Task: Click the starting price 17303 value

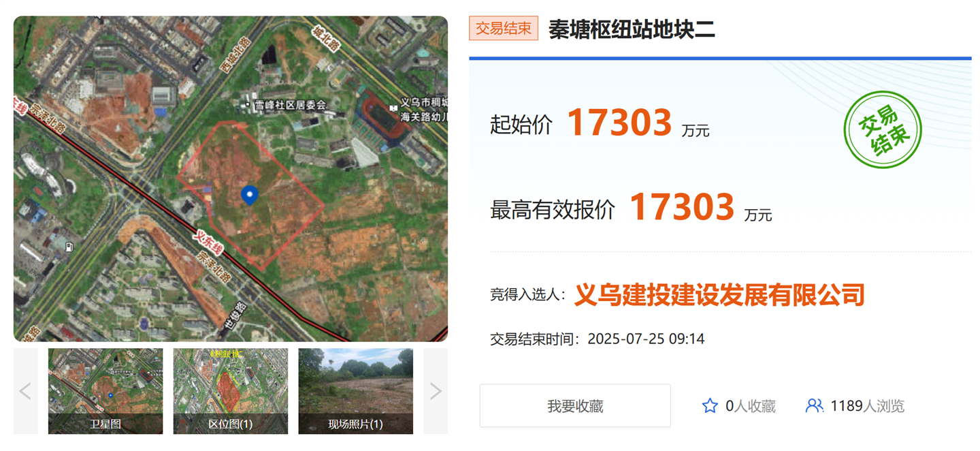Action: [619, 123]
